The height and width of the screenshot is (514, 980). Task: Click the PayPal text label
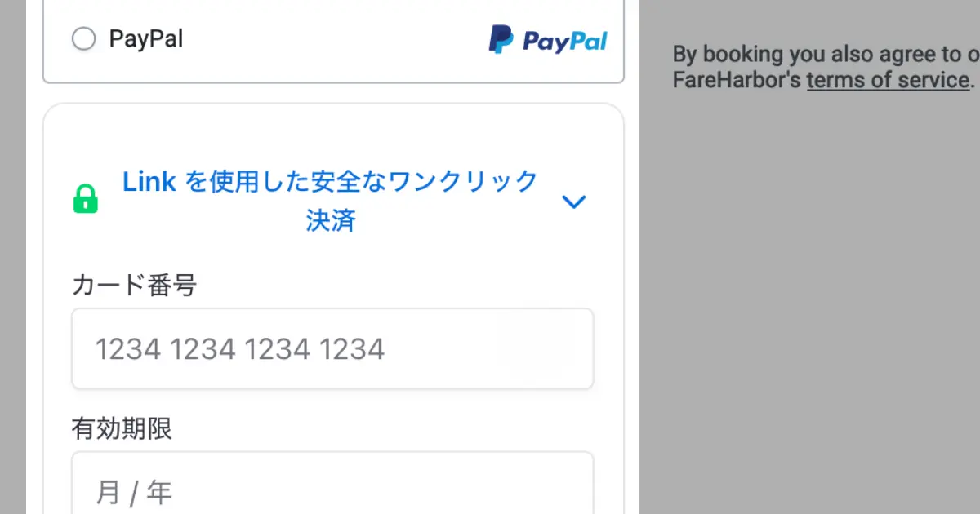pyautogui.click(x=146, y=38)
